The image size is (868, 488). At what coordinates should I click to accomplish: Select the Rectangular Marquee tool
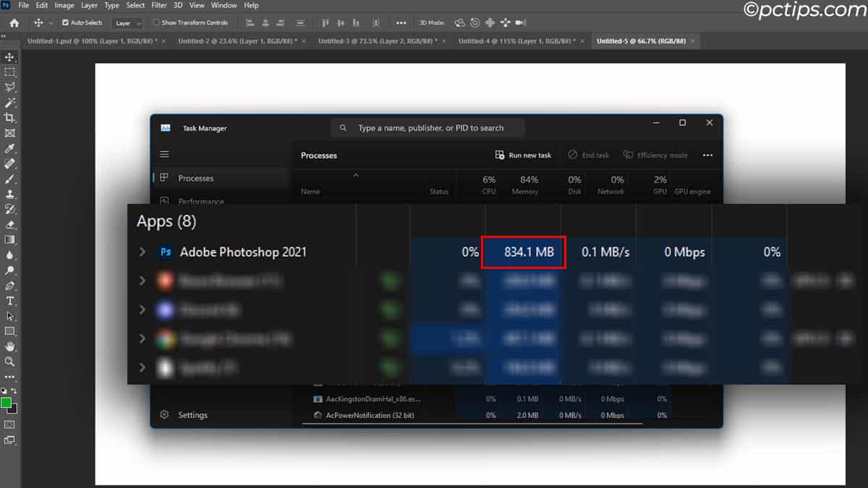[x=10, y=72]
